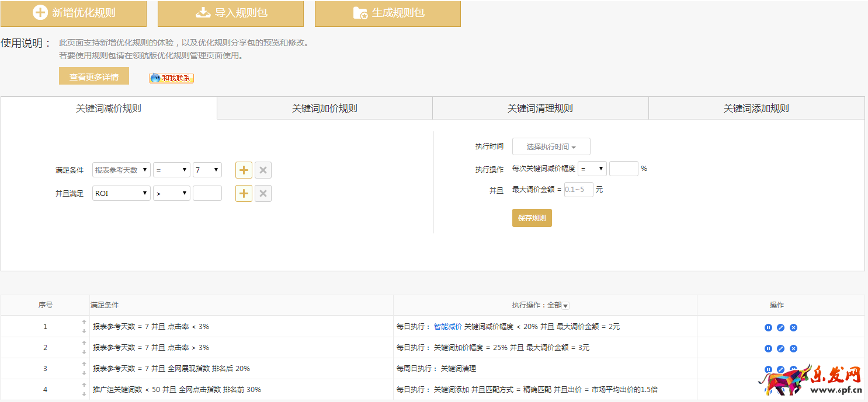The image size is (868, 402).
Task: Edit rule 2 using the pencil icon
Action: pos(780,348)
